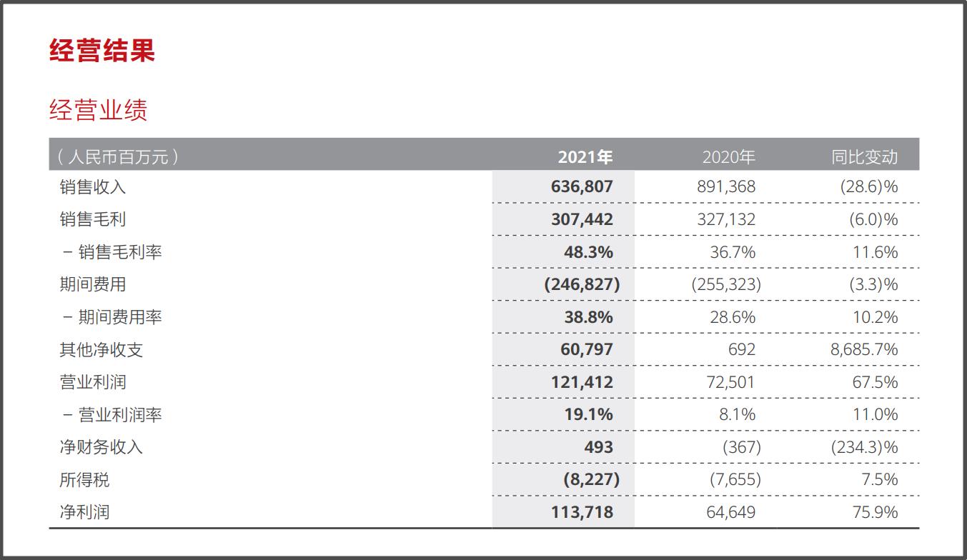Image resolution: width=967 pixels, height=560 pixels.
Task: Click the net profit value 113,718
Action: [x=582, y=512]
